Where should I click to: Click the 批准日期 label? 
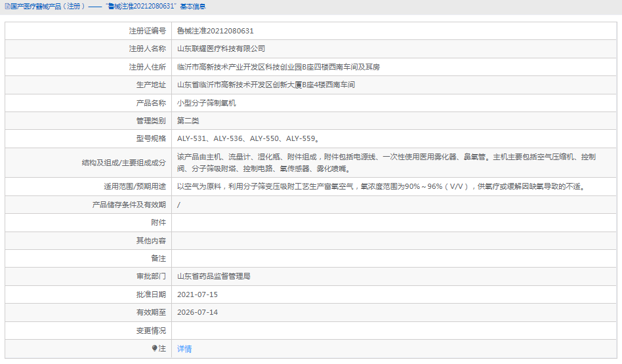(151, 294)
